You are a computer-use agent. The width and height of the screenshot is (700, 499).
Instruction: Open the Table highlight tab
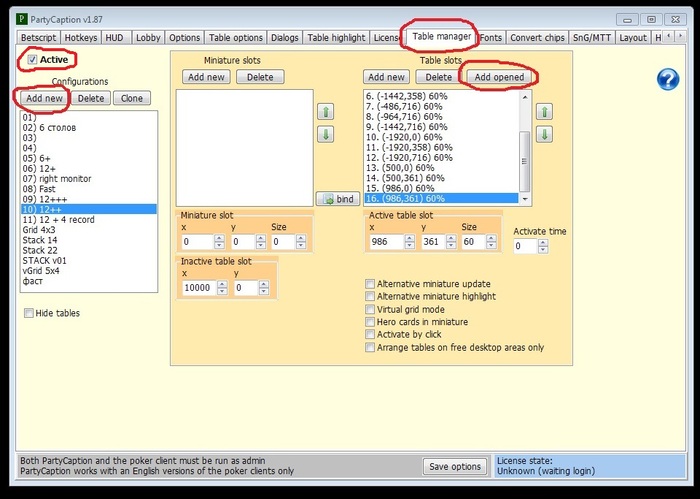[x=336, y=38]
